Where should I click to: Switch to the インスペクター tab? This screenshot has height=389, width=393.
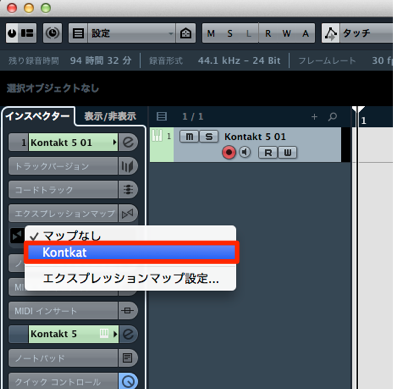point(38,116)
